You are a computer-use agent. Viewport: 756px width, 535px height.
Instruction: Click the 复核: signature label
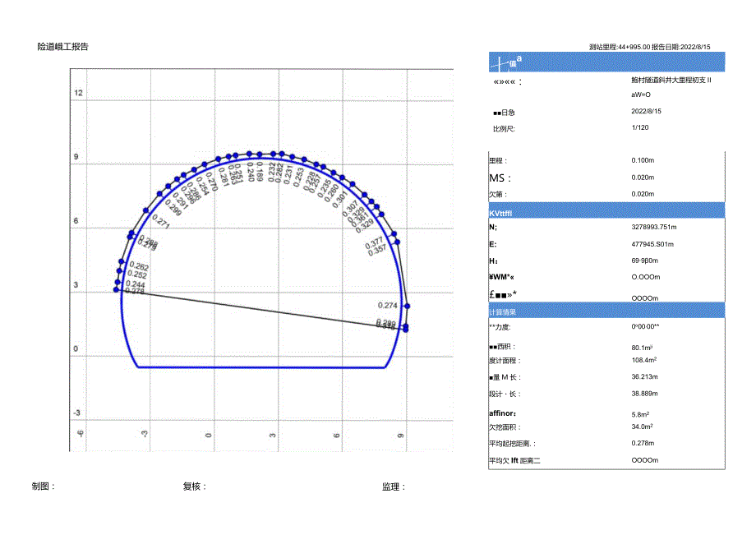pos(194,487)
